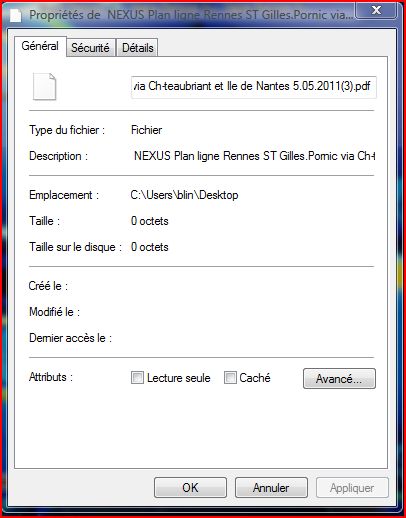Tick the Caché attribute checkbox
Viewport: 406px width, 518px height.
[230, 378]
